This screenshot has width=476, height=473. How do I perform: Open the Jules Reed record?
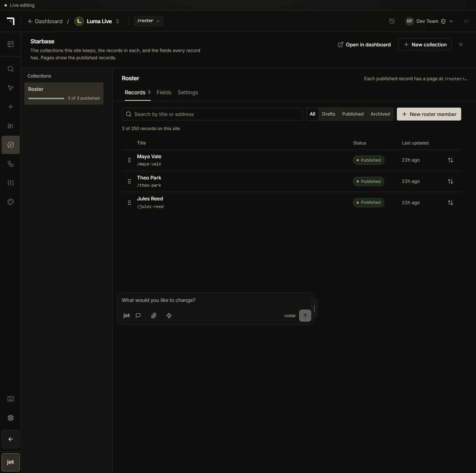pyautogui.click(x=150, y=199)
